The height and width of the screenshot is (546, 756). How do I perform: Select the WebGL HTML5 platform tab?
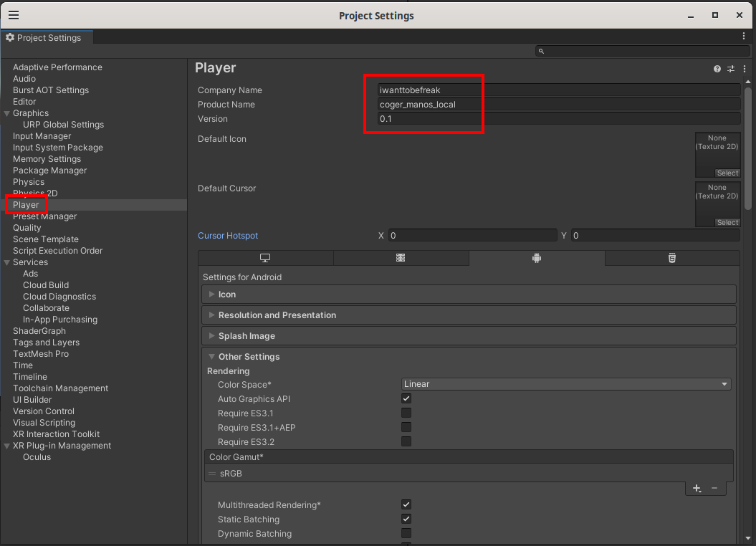[671, 258]
